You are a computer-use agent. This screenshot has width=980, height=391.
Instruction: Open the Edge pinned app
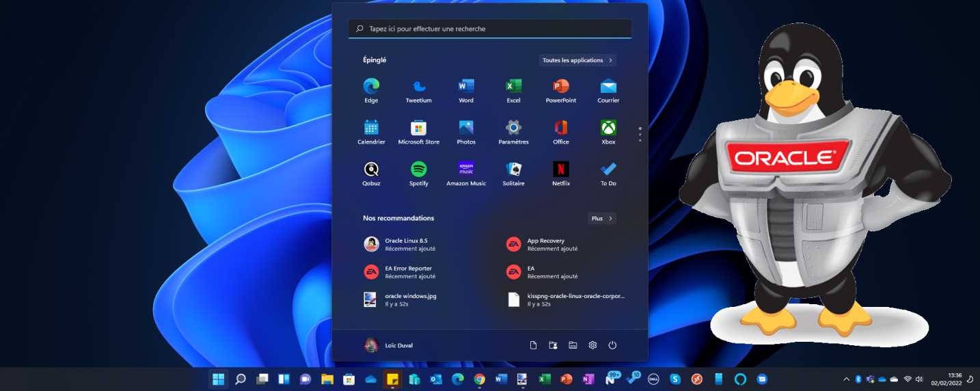click(371, 91)
